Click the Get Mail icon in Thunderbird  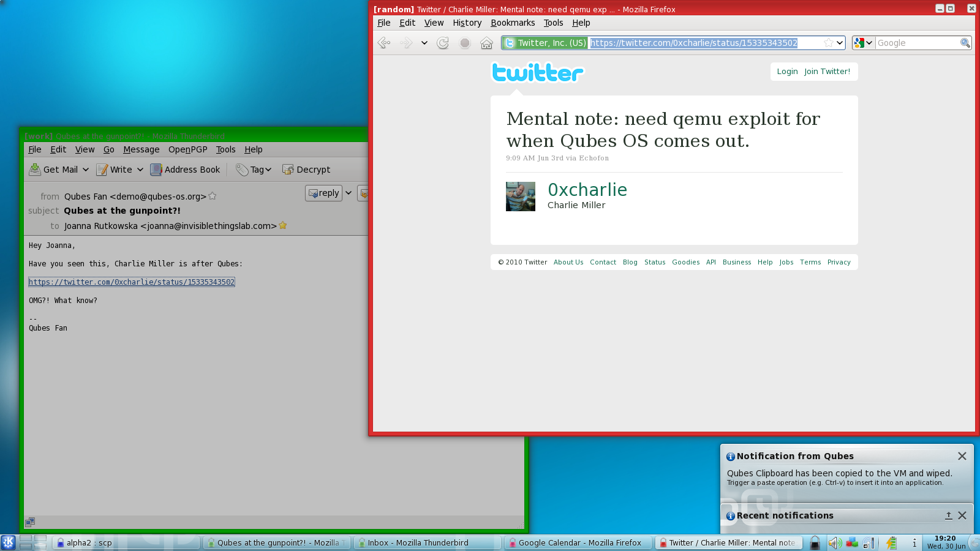[x=36, y=170]
